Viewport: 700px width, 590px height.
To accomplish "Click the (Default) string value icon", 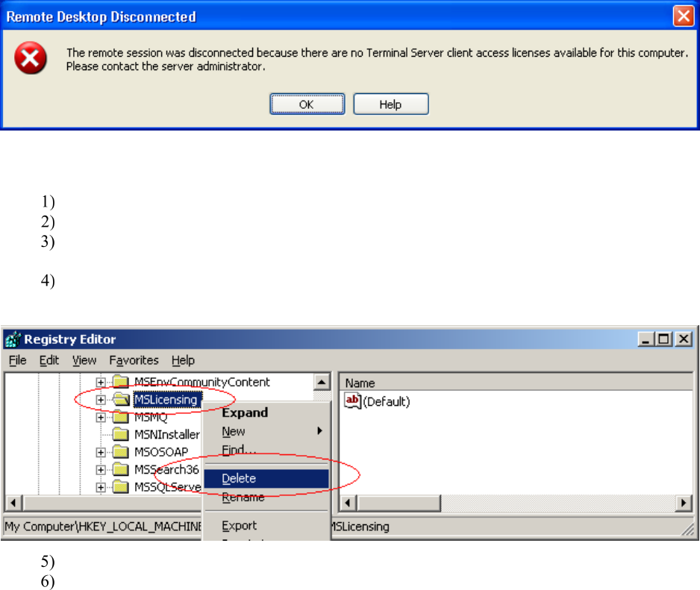I will [352, 401].
